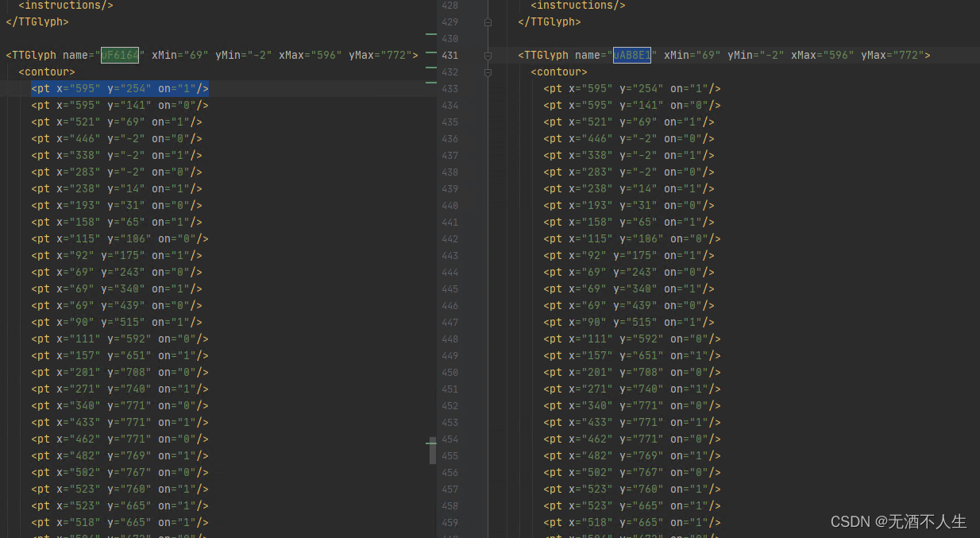Click pt x="446" y="-2" in the right pane

tap(629, 138)
